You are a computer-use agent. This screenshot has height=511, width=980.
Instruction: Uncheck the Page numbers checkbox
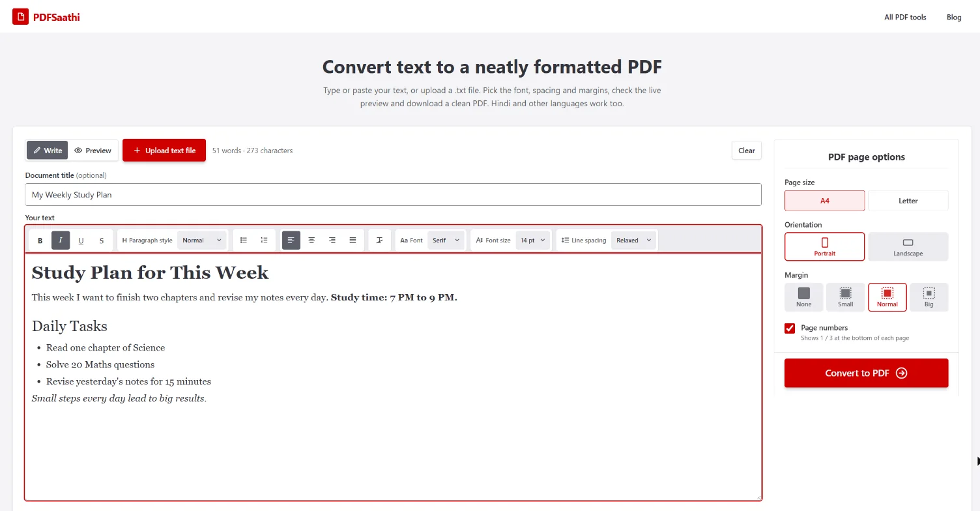[790, 328]
